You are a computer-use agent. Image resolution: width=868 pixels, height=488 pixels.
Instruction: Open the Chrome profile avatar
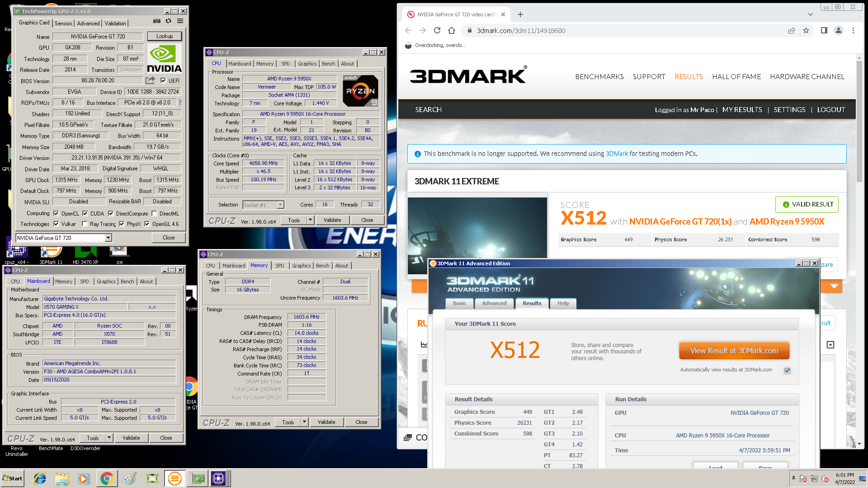click(x=839, y=30)
